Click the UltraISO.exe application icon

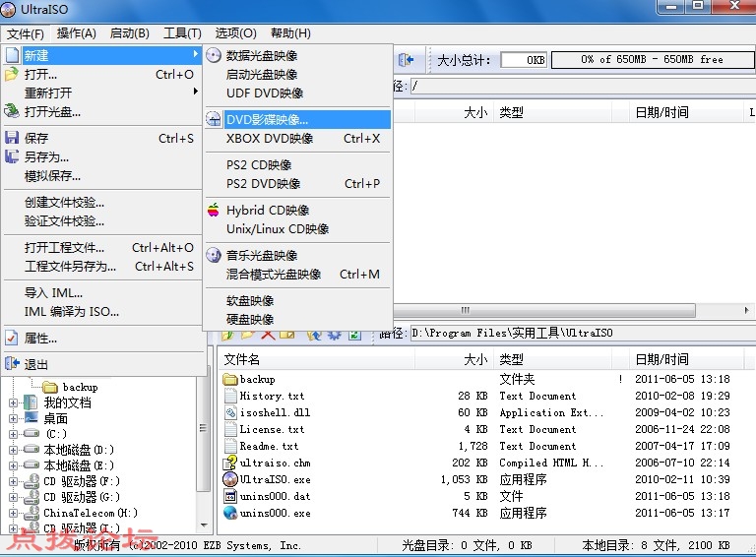[230, 479]
